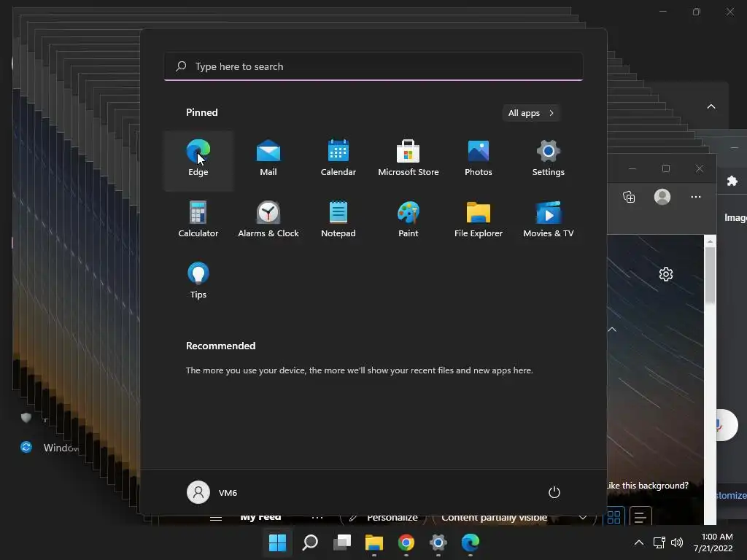Open the Paint app

point(409,220)
